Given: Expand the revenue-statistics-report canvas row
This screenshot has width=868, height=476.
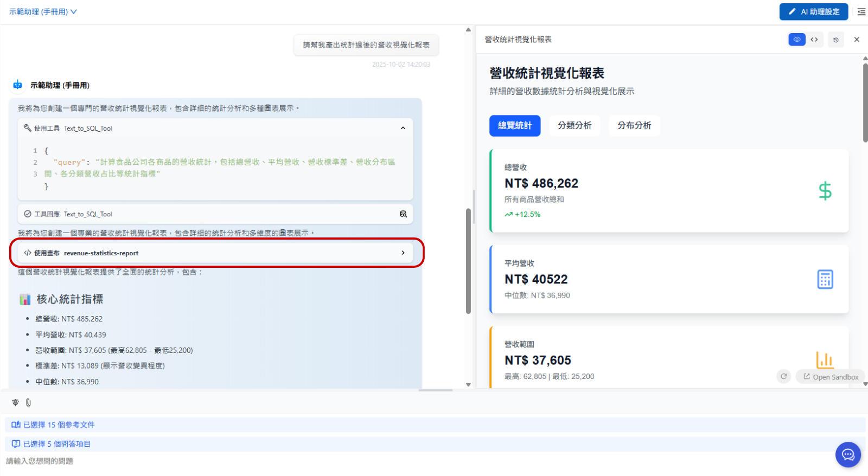Looking at the screenshot, I should click(403, 253).
